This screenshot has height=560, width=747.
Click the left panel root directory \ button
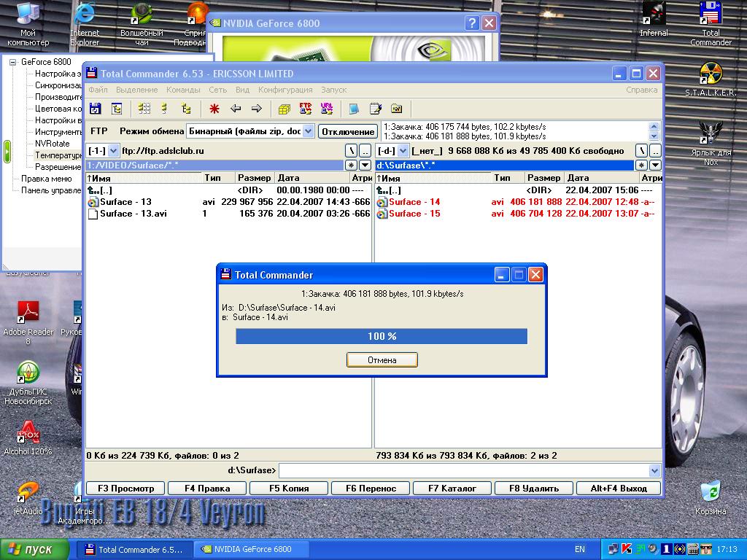(x=351, y=151)
